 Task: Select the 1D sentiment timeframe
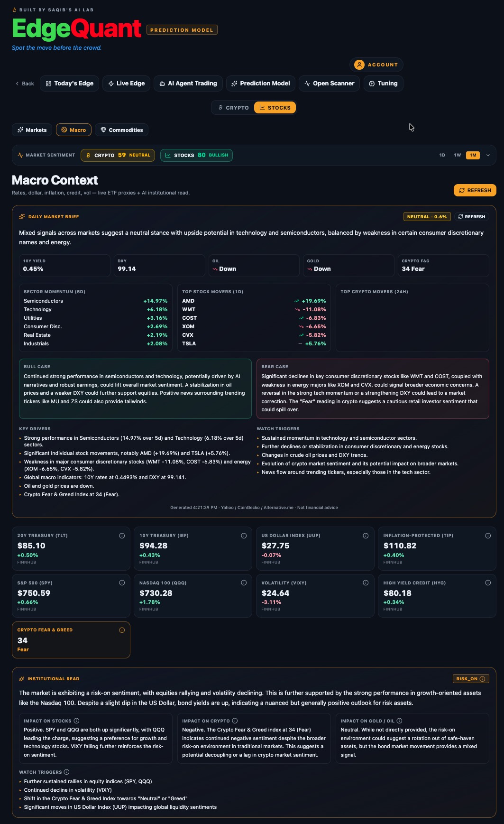[442, 155]
